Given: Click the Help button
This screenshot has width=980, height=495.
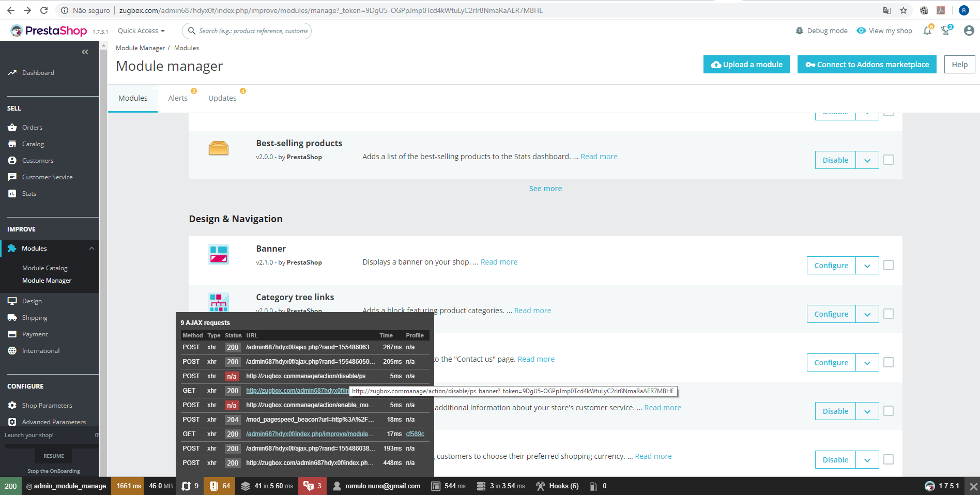Looking at the screenshot, I should tap(960, 65).
